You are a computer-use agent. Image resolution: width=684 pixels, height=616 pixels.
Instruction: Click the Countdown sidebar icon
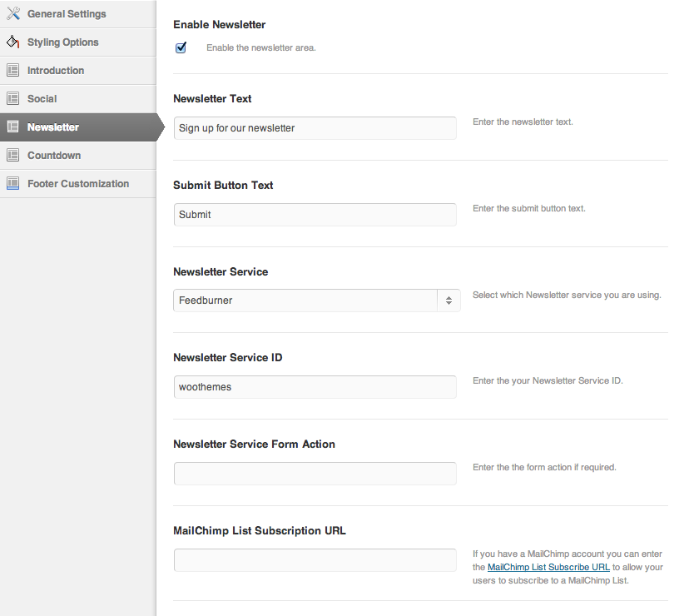point(13,155)
